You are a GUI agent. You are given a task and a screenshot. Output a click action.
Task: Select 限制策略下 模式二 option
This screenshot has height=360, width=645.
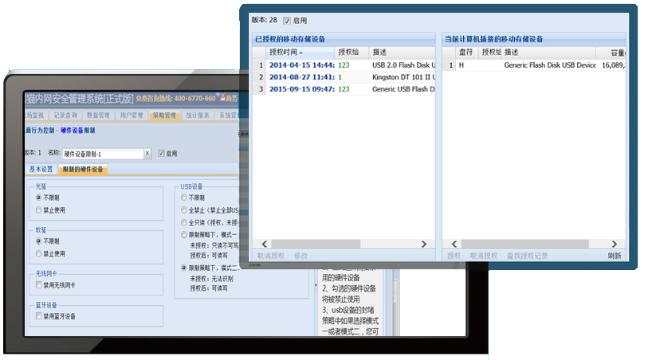[184, 268]
